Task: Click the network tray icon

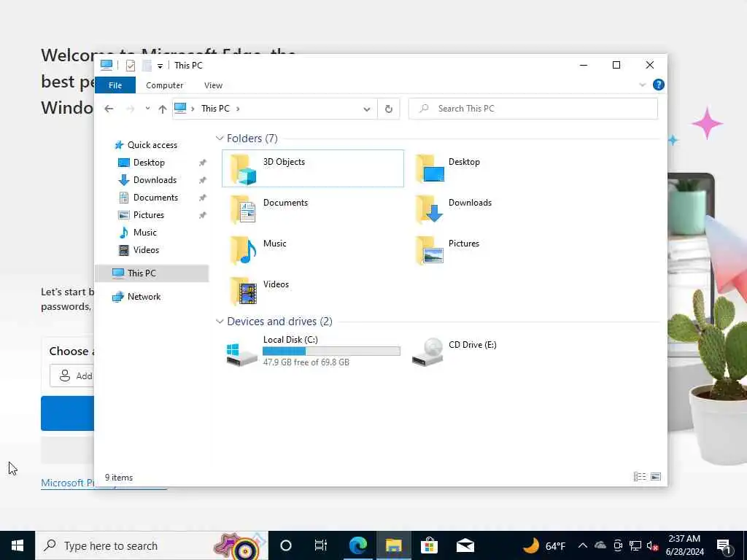Action: [635, 545]
